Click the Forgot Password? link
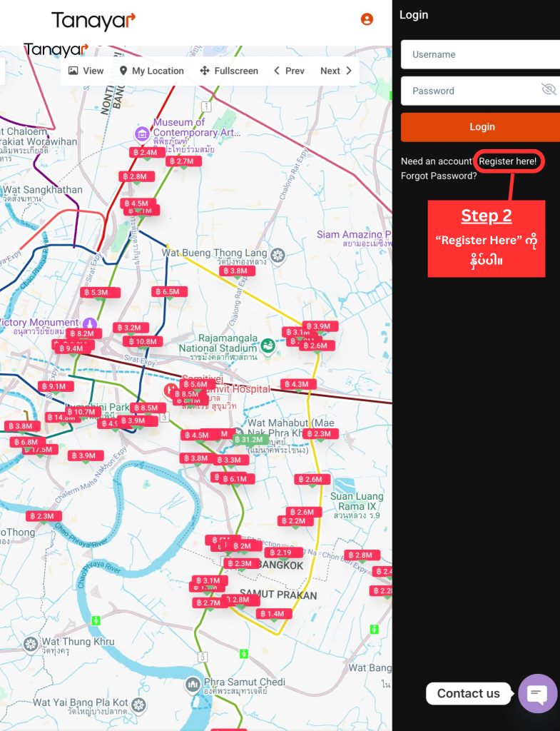This screenshot has width=560, height=731. (x=439, y=176)
